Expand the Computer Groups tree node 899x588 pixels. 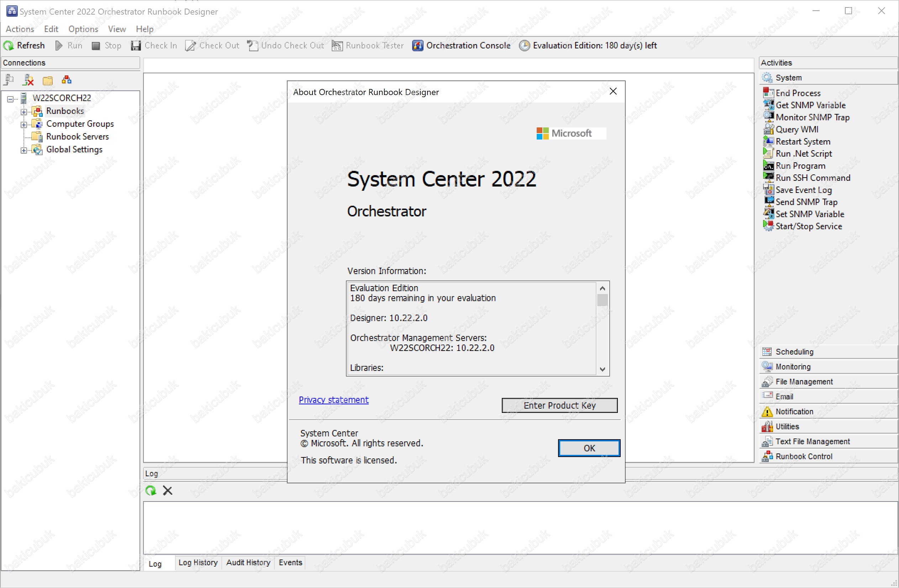[24, 125]
